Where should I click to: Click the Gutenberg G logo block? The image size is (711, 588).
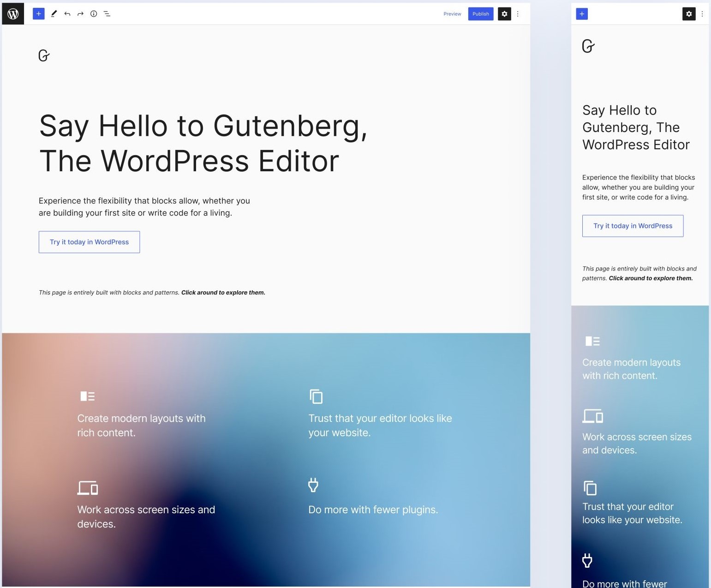(44, 56)
